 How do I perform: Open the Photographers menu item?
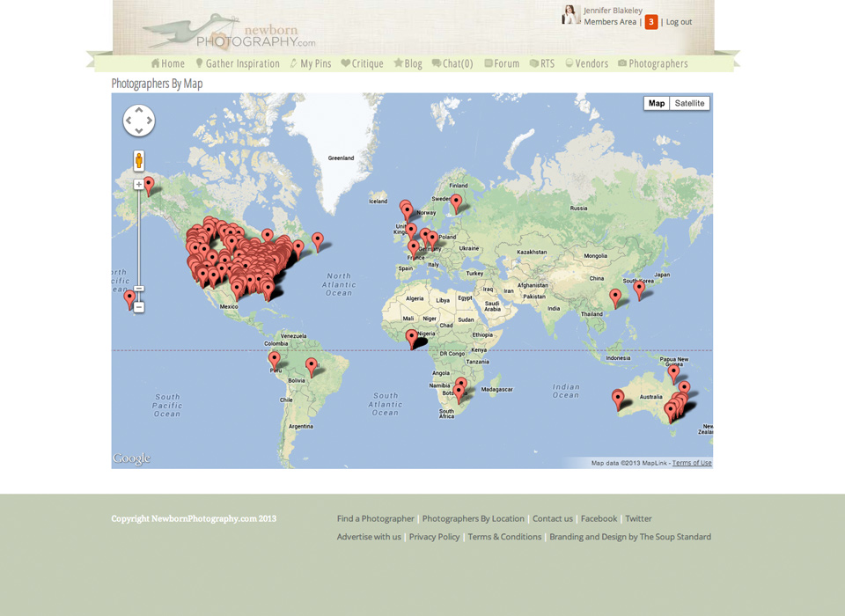pyautogui.click(x=652, y=63)
